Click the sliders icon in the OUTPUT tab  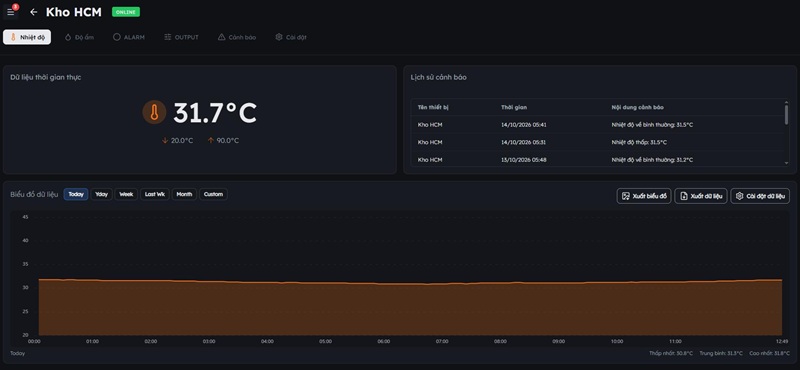[x=167, y=37]
